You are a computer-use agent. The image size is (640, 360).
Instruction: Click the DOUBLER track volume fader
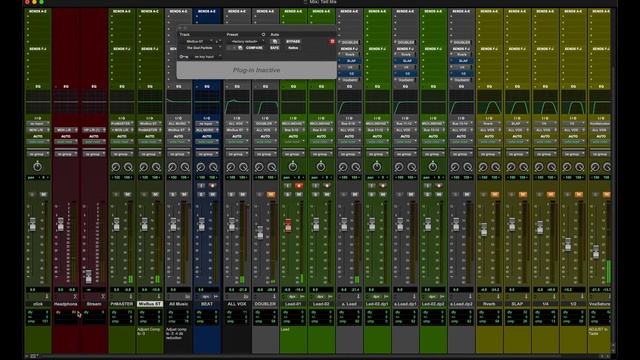(x=260, y=232)
